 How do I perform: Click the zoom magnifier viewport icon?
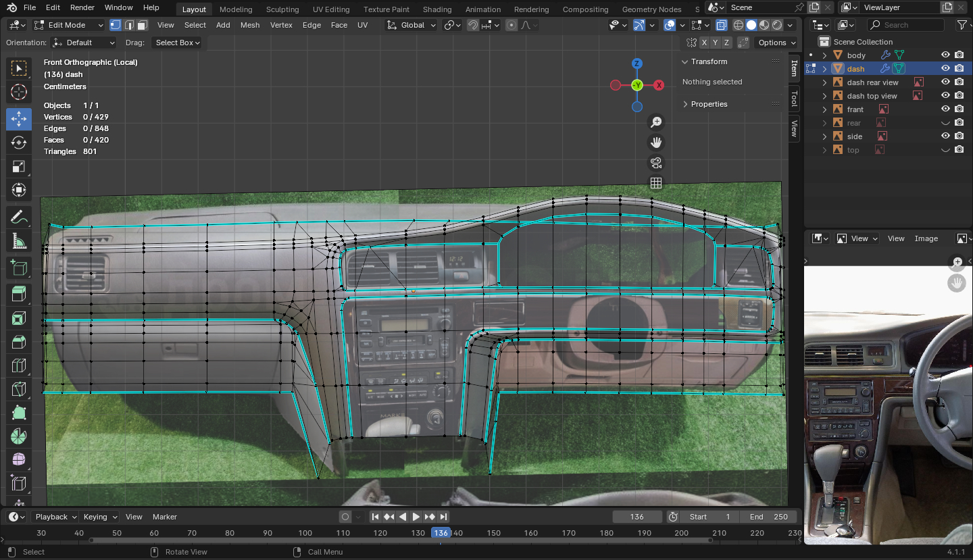tap(655, 122)
